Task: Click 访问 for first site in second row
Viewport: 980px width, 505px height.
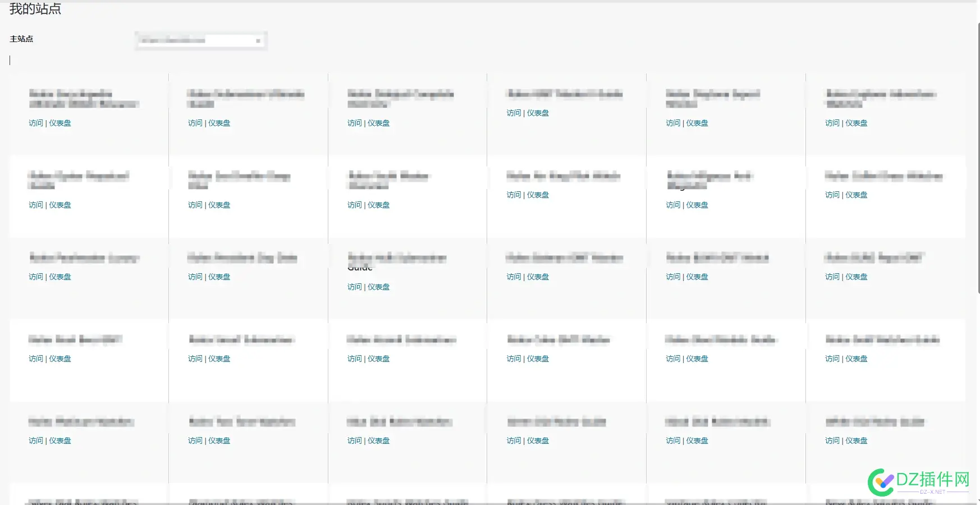Action: pyautogui.click(x=36, y=205)
